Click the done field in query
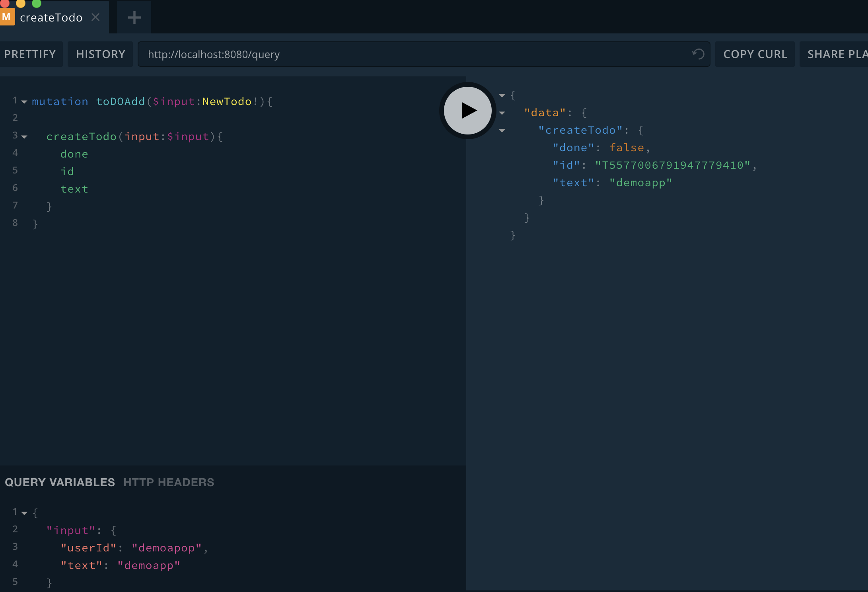This screenshot has width=868, height=592. pos(74,154)
